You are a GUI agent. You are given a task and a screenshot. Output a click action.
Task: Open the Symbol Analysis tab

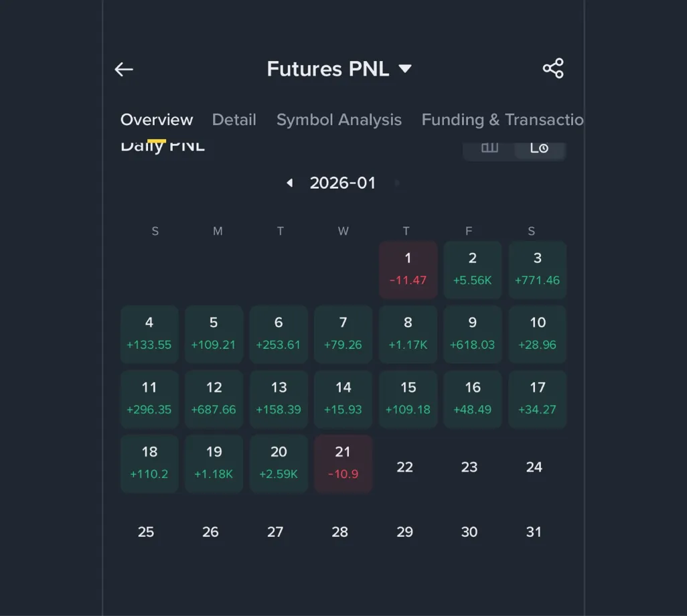click(x=339, y=120)
